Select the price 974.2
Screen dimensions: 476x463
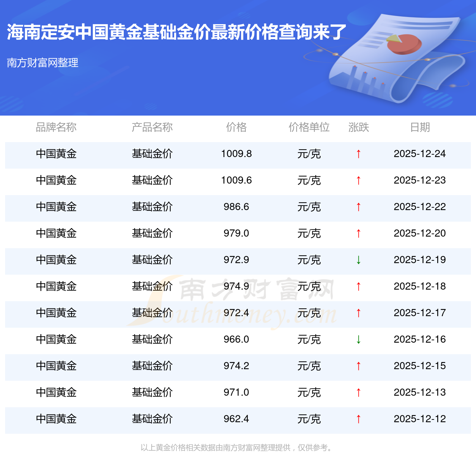tap(236, 366)
